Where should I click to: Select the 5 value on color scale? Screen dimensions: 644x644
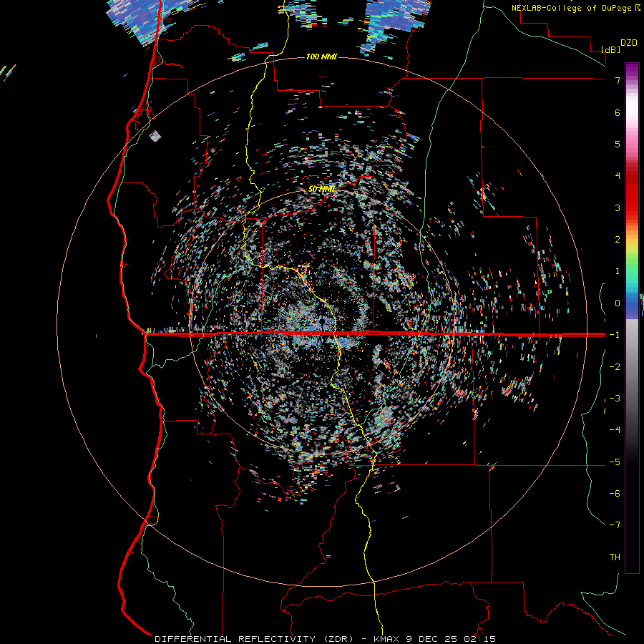[x=618, y=144]
